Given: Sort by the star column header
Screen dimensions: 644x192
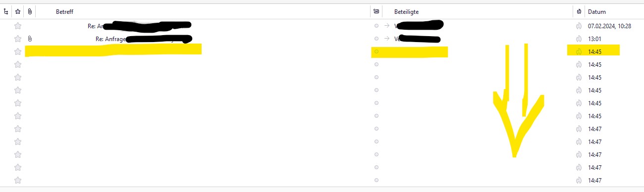Looking at the screenshot, I should [x=18, y=11].
